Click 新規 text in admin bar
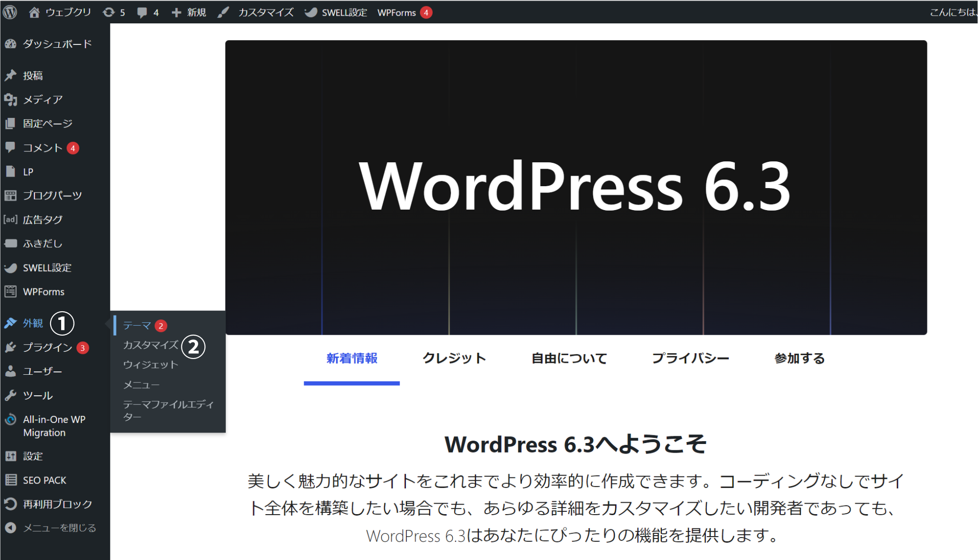The height and width of the screenshot is (560, 978). (196, 12)
